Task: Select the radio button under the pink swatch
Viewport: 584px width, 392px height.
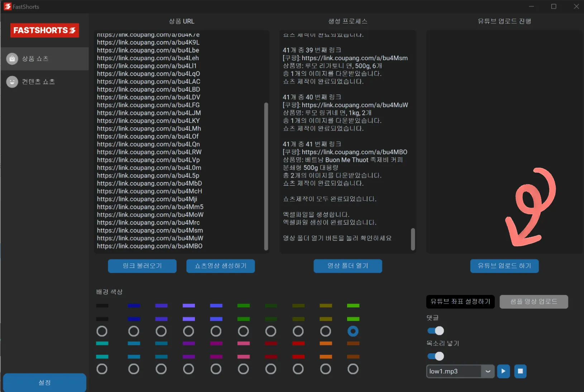Action: 243,369
